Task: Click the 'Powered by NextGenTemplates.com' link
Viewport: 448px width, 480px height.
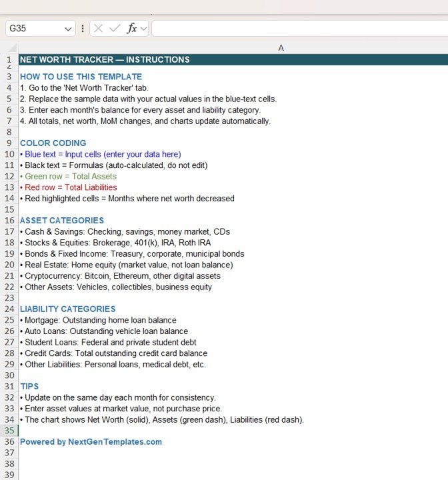Action: pyautogui.click(x=91, y=442)
